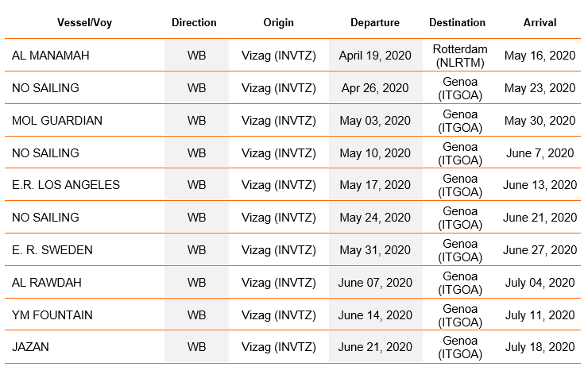Select the Arrival column header
The image size is (588, 382).
[540, 22]
